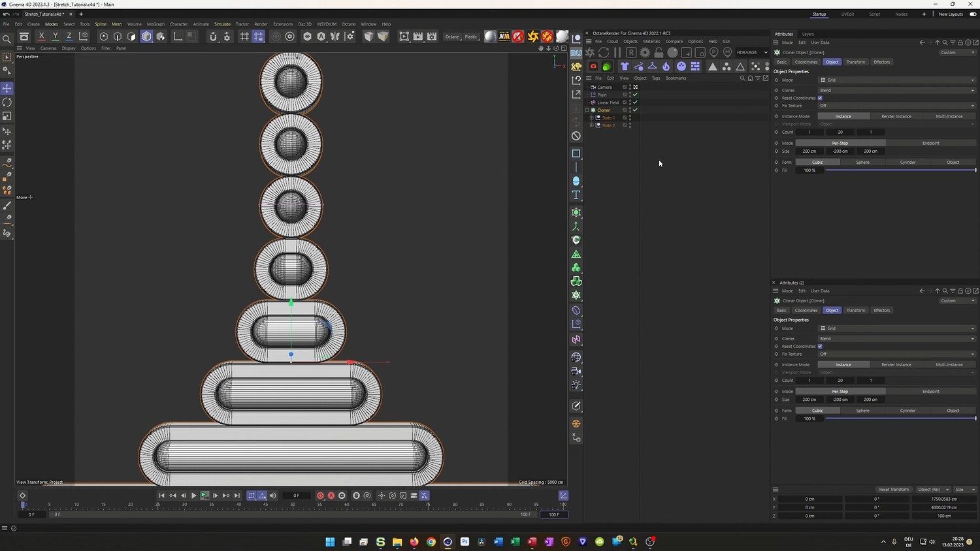Open the MoGraph menu
The width and height of the screenshot is (980, 551).
click(155, 24)
